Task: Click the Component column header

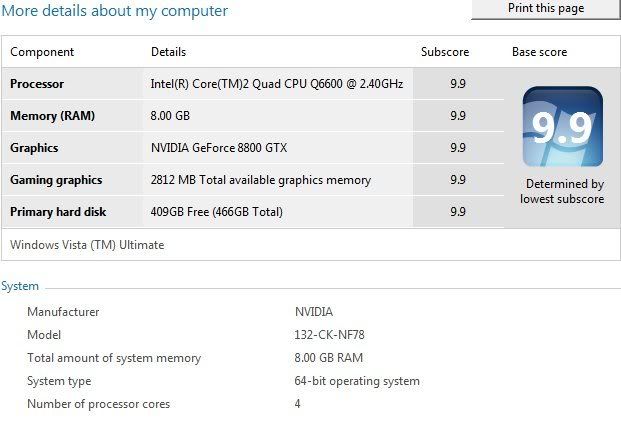Action: (x=42, y=52)
